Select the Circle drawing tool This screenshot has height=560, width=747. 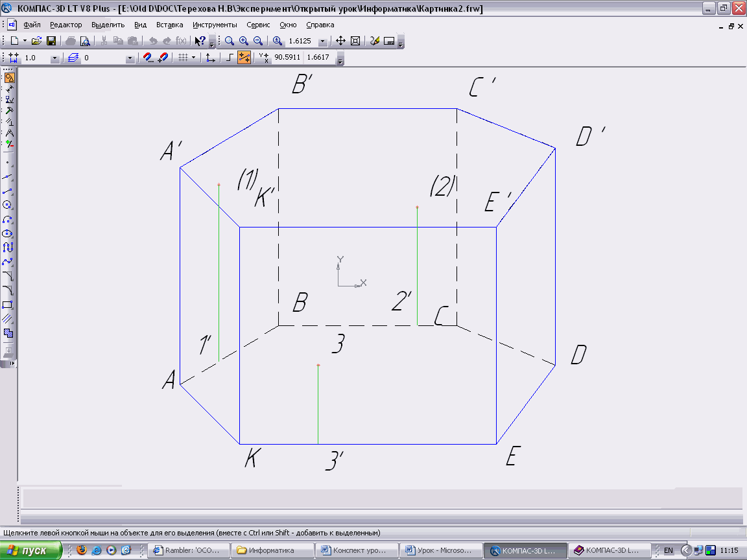8,205
